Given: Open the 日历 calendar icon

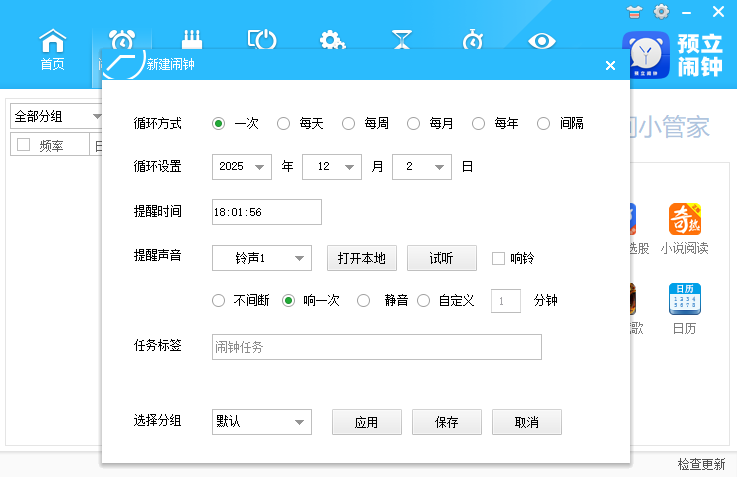Looking at the screenshot, I should [684, 308].
